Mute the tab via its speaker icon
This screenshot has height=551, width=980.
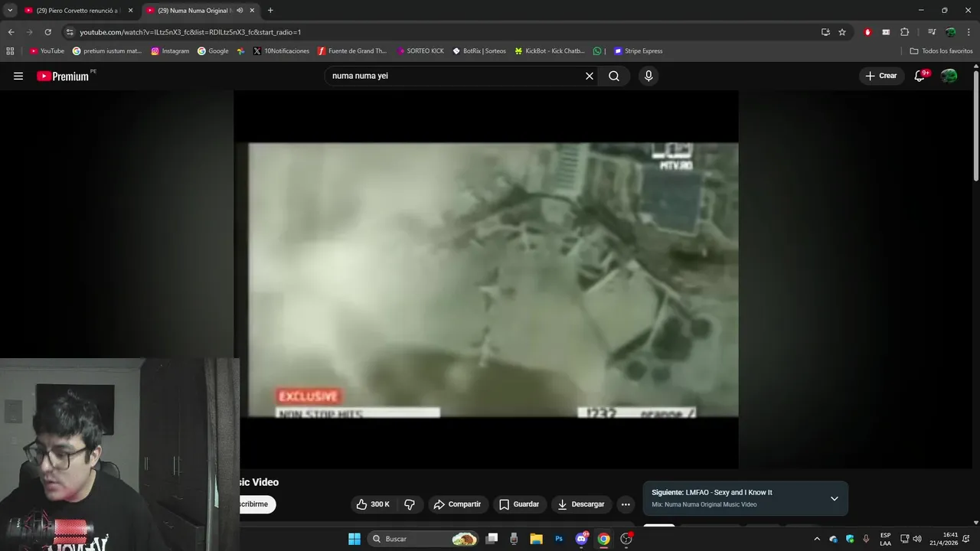[x=240, y=11]
